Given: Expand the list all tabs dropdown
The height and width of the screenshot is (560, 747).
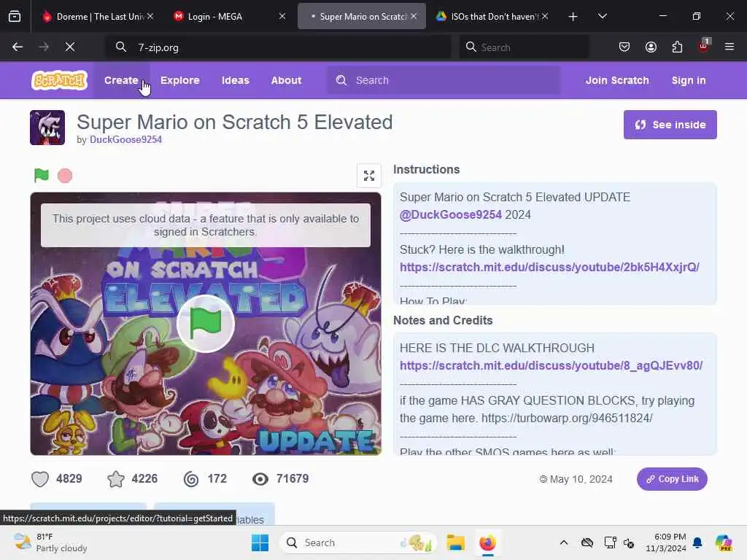Looking at the screenshot, I should tap(603, 17).
